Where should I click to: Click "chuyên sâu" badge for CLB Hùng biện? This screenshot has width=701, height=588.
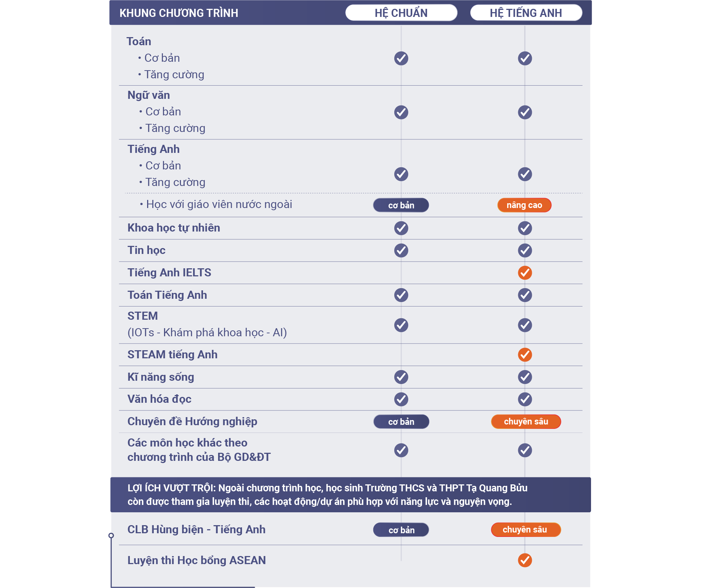(x=526, y=530)
